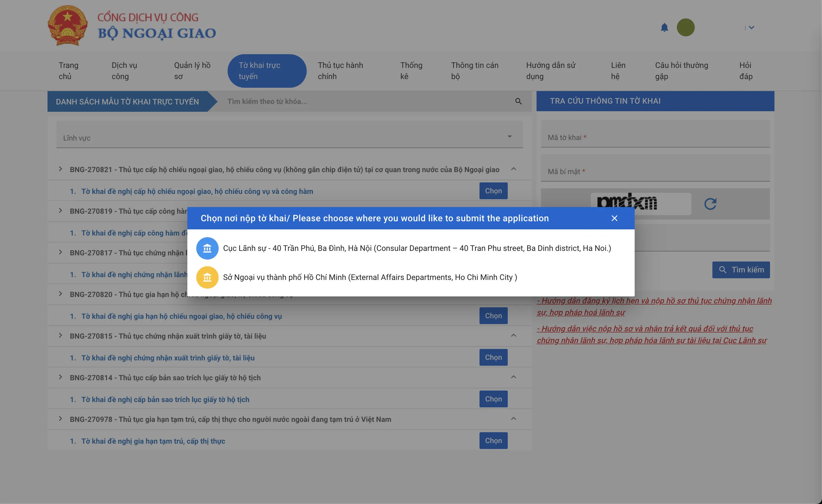
Task: Go to the Quản lý hồ sơ menu
Action: pos(192,71)
